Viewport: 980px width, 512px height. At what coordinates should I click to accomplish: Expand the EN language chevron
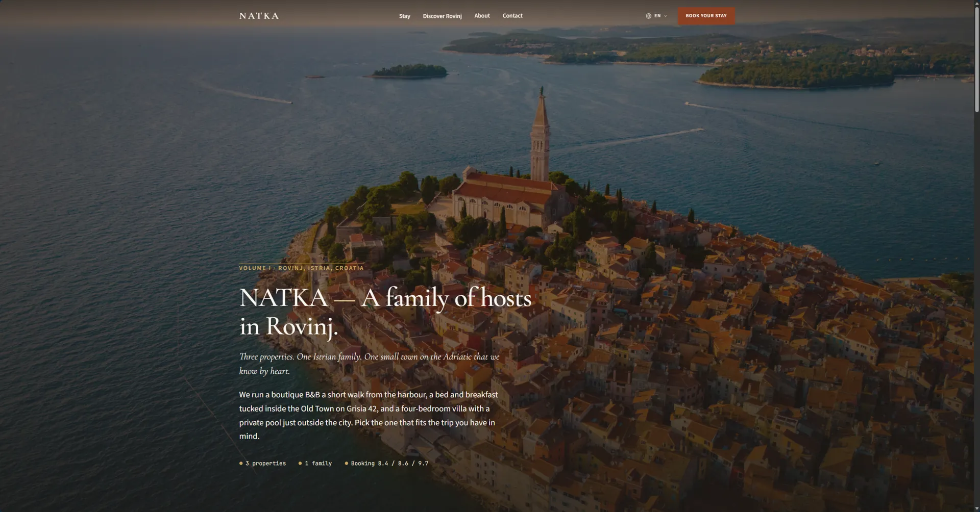point(665,16)
